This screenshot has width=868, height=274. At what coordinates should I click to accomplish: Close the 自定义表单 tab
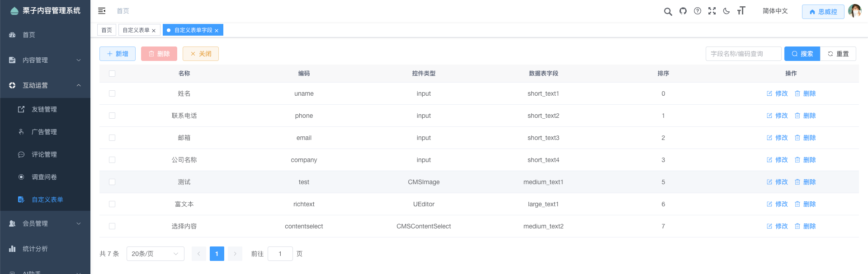click(x=154, y=31)
